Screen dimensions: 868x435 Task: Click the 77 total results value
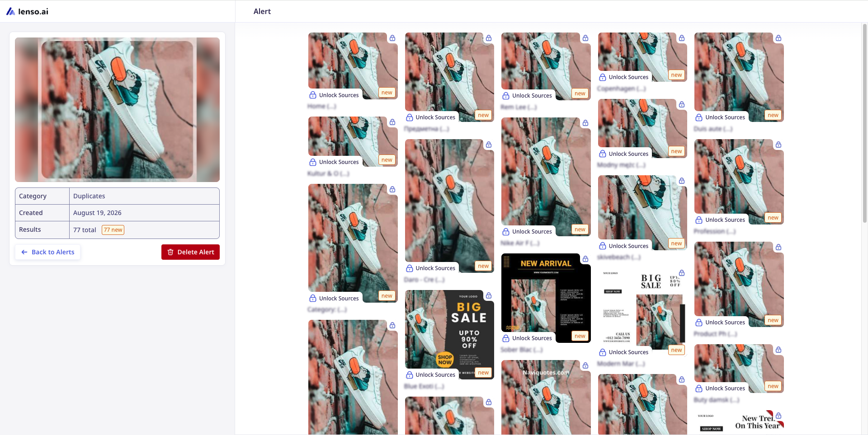(x=85, y=230)
